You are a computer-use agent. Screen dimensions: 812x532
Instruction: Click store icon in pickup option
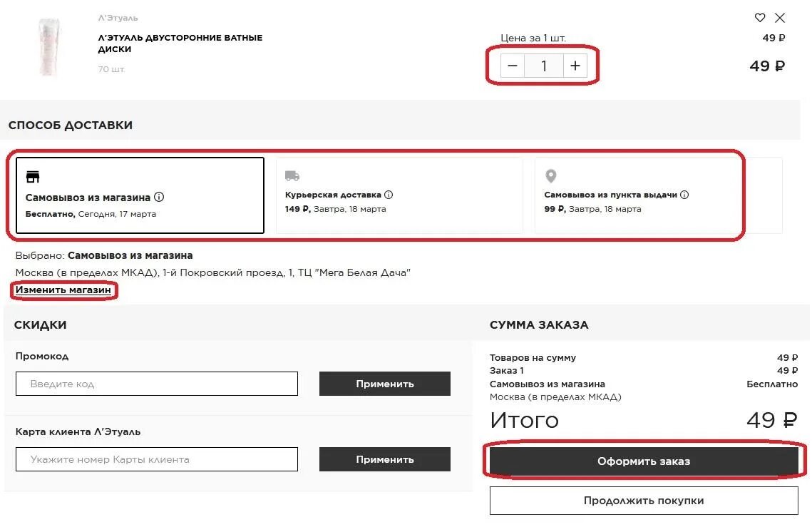pos(33,177)
